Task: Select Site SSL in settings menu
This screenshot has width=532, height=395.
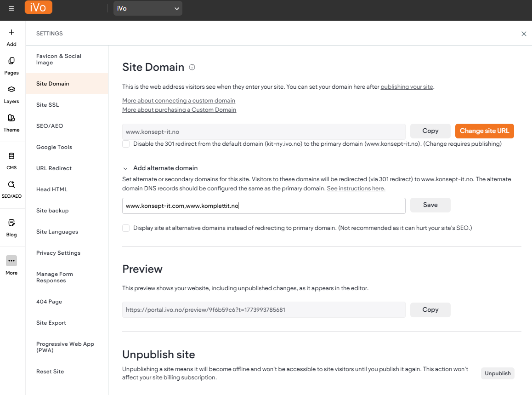Action: 48,105
